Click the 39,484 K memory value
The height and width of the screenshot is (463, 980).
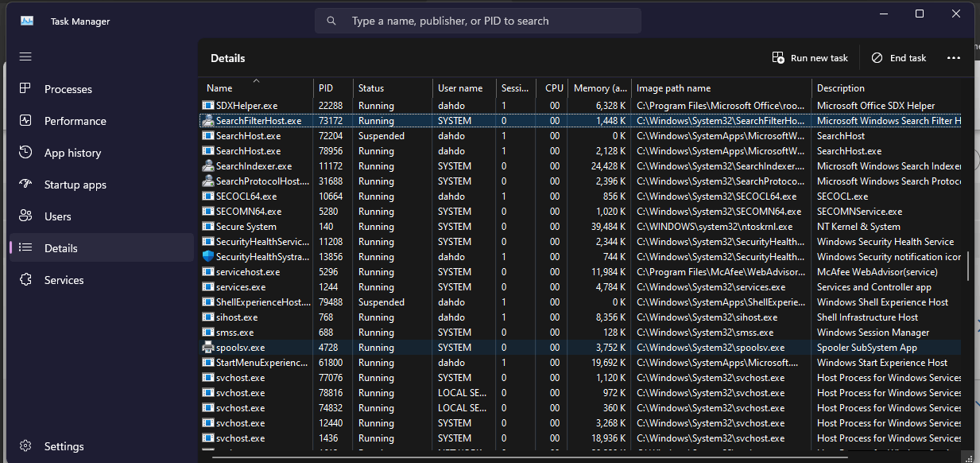[607, 227]
